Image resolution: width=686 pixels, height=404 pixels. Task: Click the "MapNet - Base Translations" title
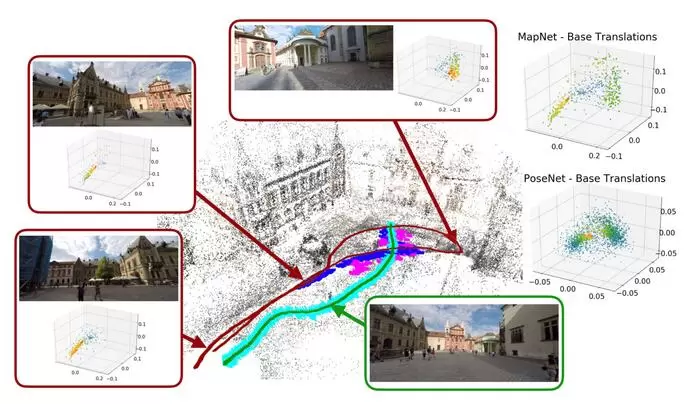(x=586, y=37)
